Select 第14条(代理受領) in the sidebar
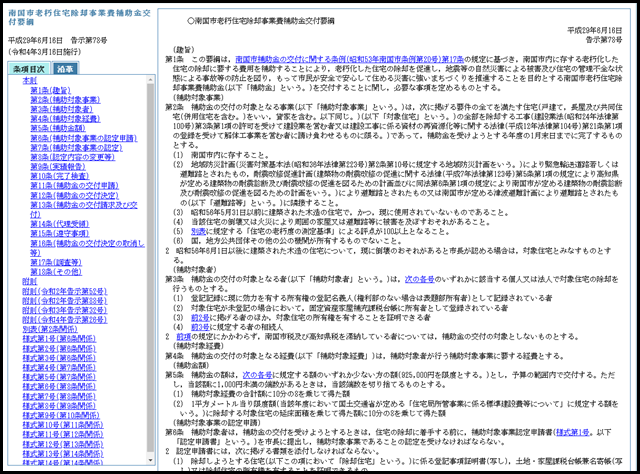Image resolution: width=640 pixels, height=474 pixels. click(x=59, y=225)
